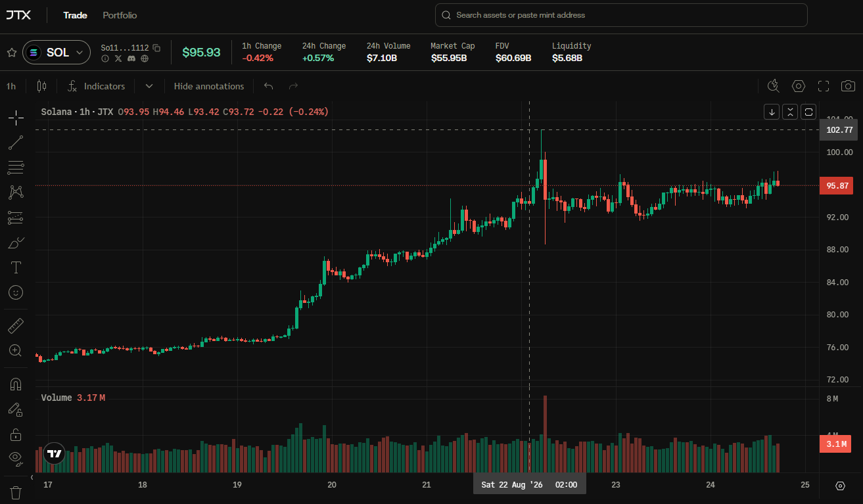This screenshot has height=504, width=863.
Task: Open the X (Twitter) link icon
Action: click(118, 58)
